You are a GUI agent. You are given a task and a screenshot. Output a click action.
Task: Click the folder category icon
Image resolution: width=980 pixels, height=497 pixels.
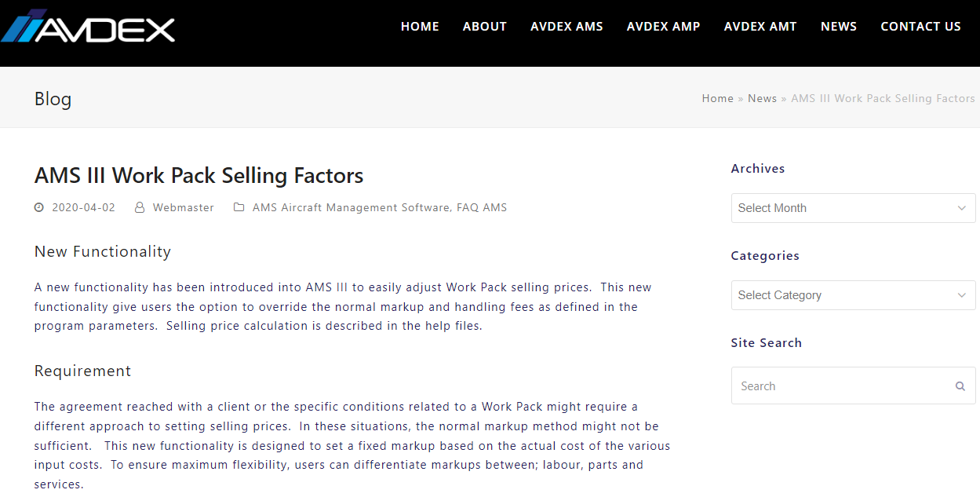point(239,208)
